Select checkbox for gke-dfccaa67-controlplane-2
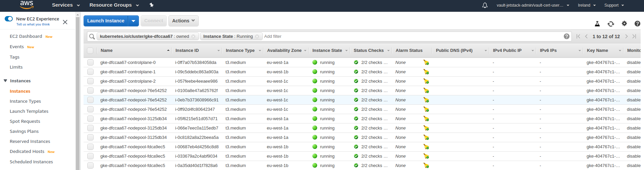 point(90,81)
